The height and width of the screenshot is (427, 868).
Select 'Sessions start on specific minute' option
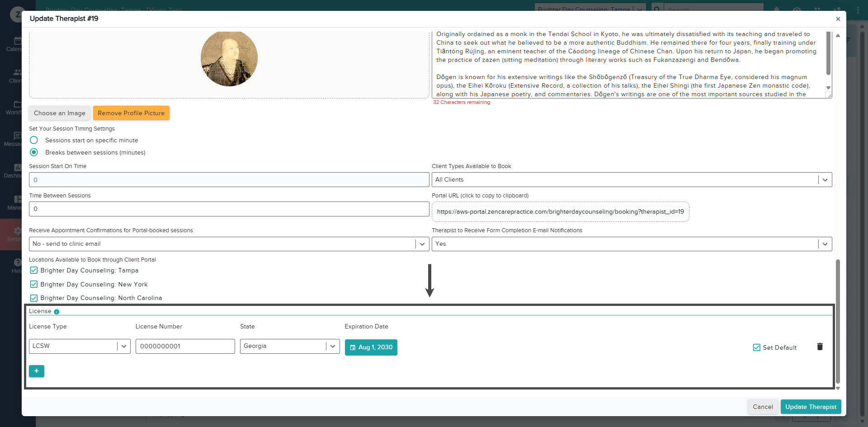click(x=34, y=140)
